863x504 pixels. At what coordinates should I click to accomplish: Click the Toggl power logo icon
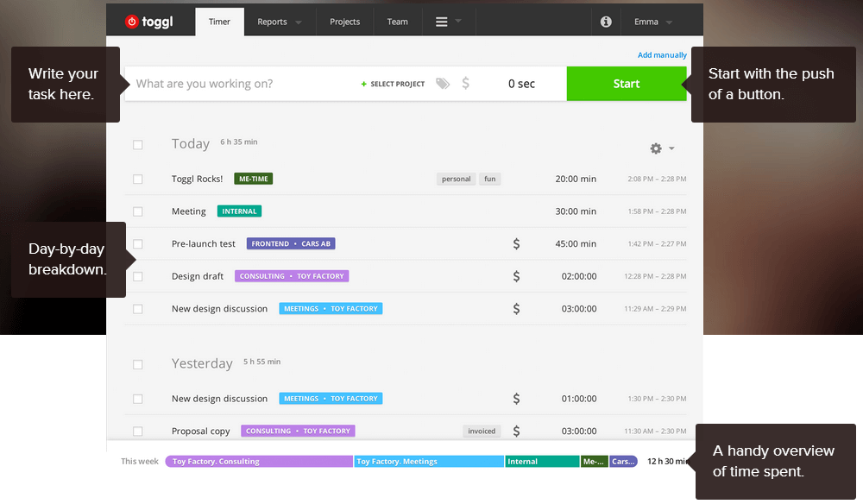(x=131, y=22)
